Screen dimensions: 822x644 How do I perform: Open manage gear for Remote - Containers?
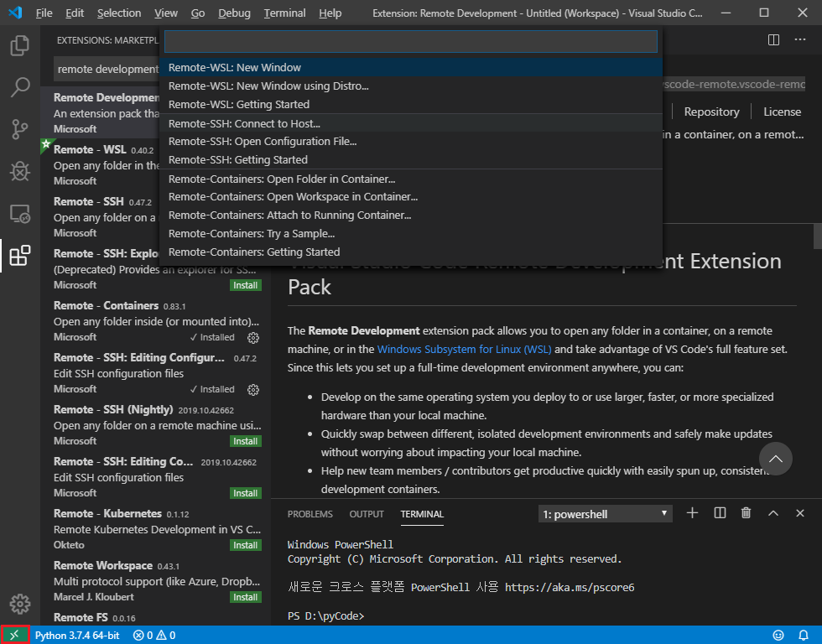click(253, 337)
